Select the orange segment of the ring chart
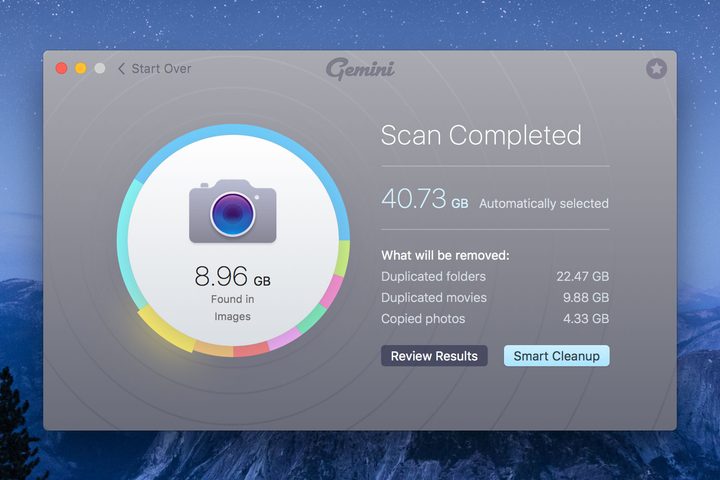This screenshot has height=480, width=720. click(214, 349)
